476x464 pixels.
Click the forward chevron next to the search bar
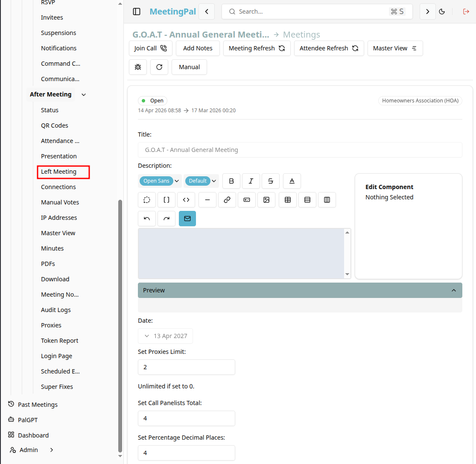(427, 12)
